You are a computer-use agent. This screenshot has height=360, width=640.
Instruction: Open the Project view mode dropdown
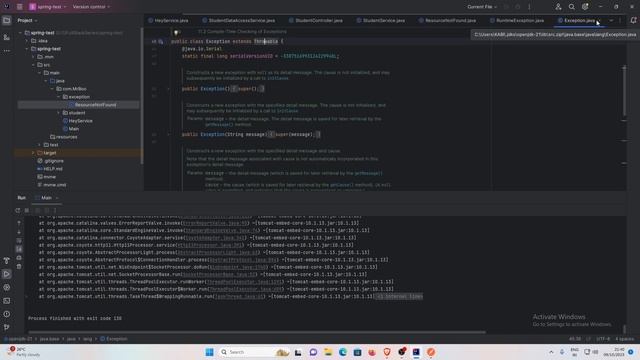[27, 20]
